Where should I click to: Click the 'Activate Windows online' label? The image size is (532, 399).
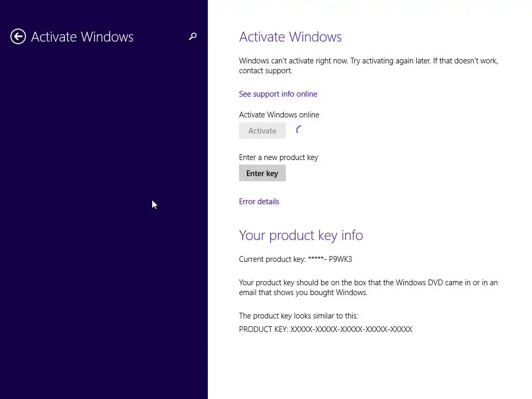[279, 115]
